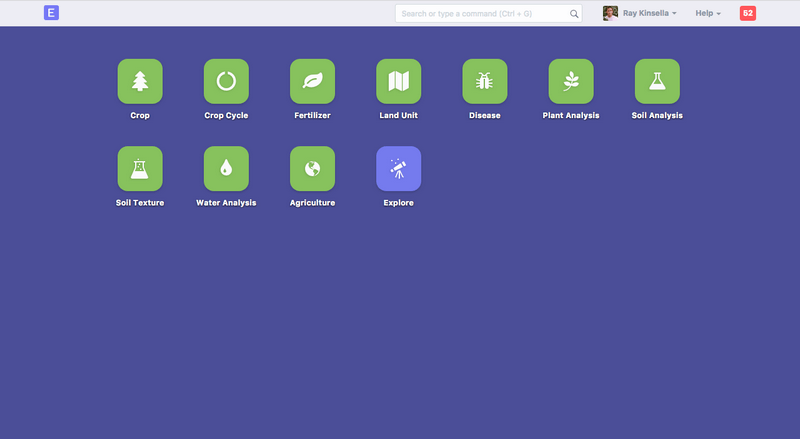The image size is (800, 439).
Task: Click the search magnifier icon
Action: click(x=574, y=14)
